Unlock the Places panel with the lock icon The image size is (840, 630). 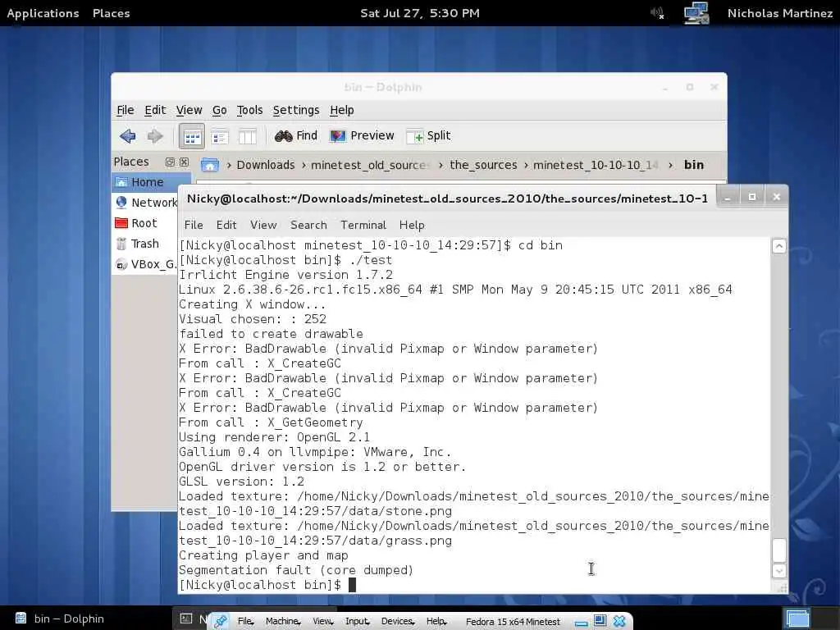170,162
